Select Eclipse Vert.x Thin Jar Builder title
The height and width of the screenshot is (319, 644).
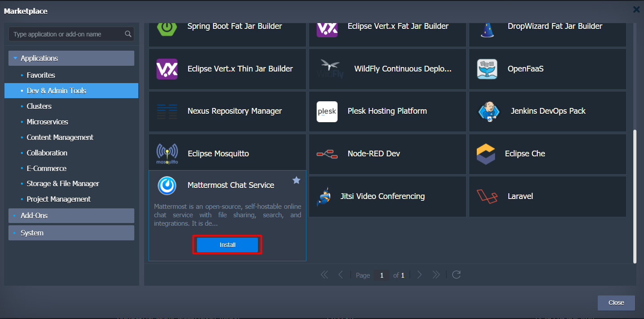pyautogui.click(x=240, y=69)
